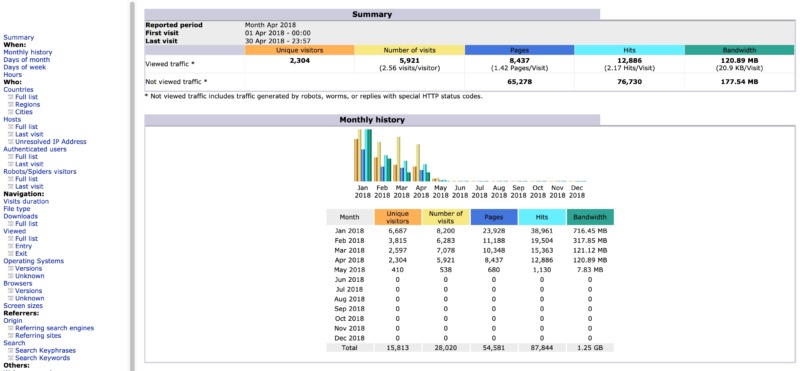The width and height of the screenshot is (800, 371).
Task: Click the Monthly history section title bar
Action: tap(372, 120)
